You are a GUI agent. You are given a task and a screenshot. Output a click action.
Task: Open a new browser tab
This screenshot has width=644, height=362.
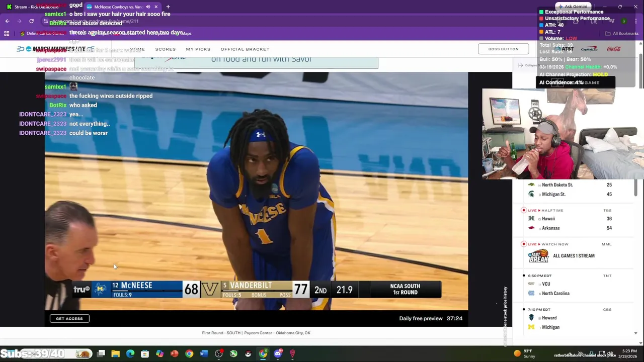[x=168, y=7]
